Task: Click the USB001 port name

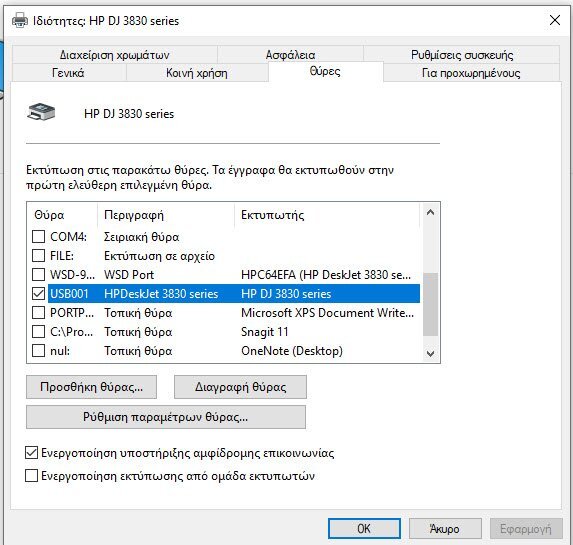Action: coord(69,294)
